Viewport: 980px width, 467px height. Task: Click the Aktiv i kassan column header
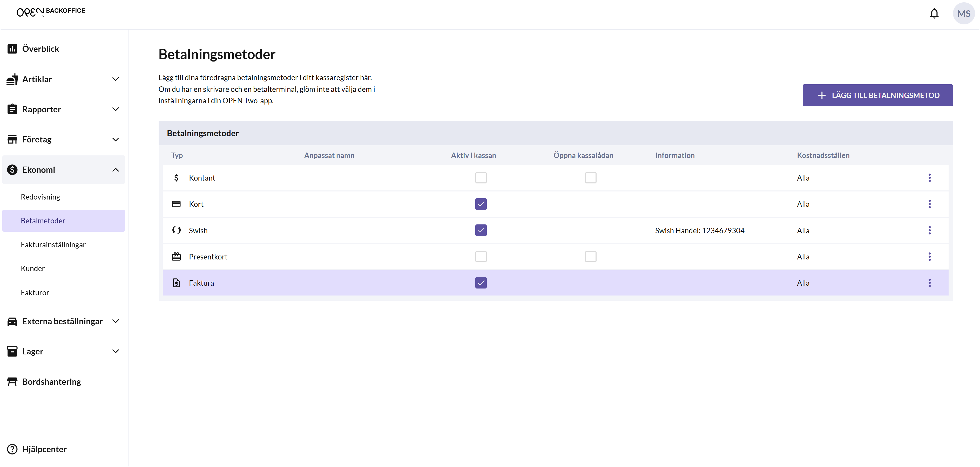(x=473, y=155)
